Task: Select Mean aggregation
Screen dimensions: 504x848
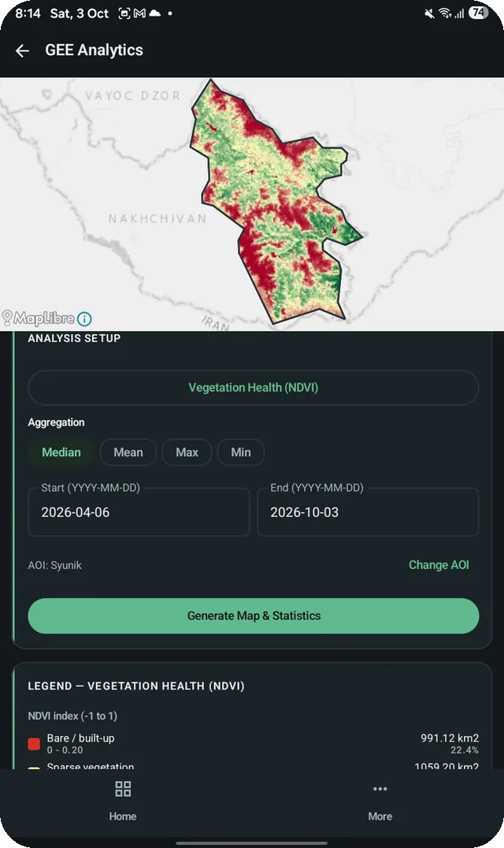Action: click(x=128, y=452)
